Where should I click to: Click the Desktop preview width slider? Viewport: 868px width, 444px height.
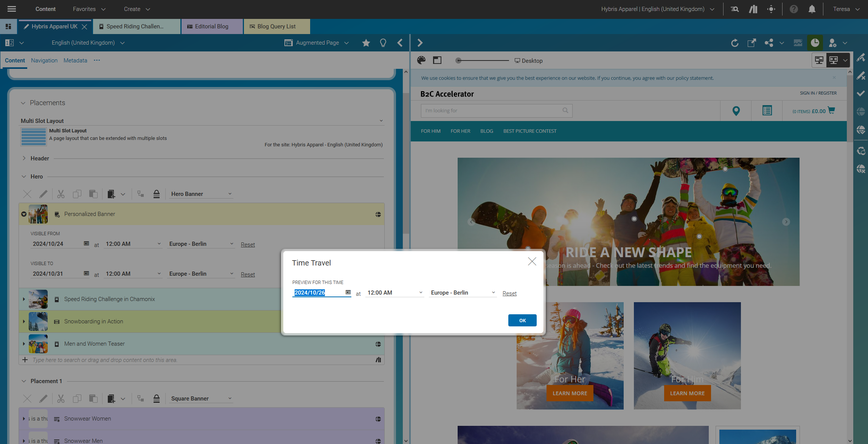click(x=483, y=61)
